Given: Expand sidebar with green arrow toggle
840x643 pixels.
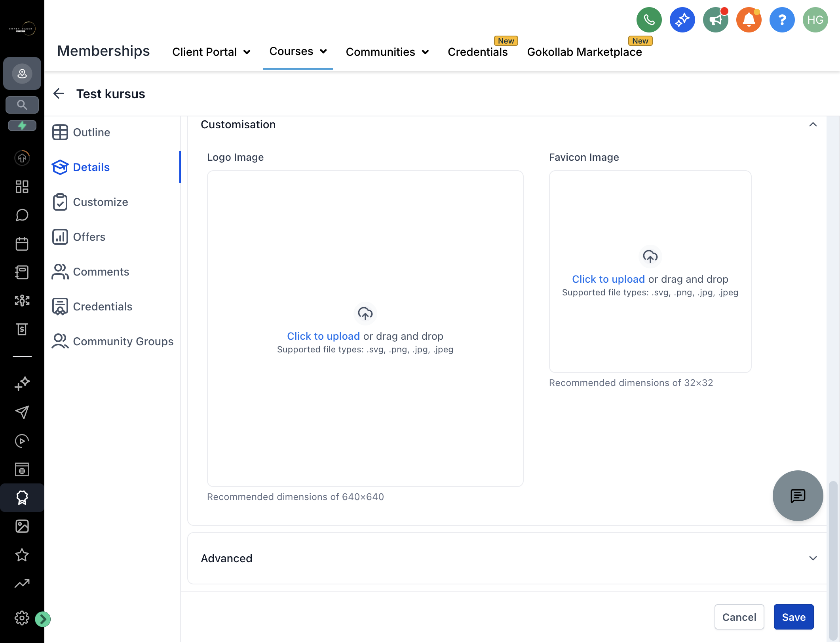Looking at the screenshot, I should click(43, 619).
